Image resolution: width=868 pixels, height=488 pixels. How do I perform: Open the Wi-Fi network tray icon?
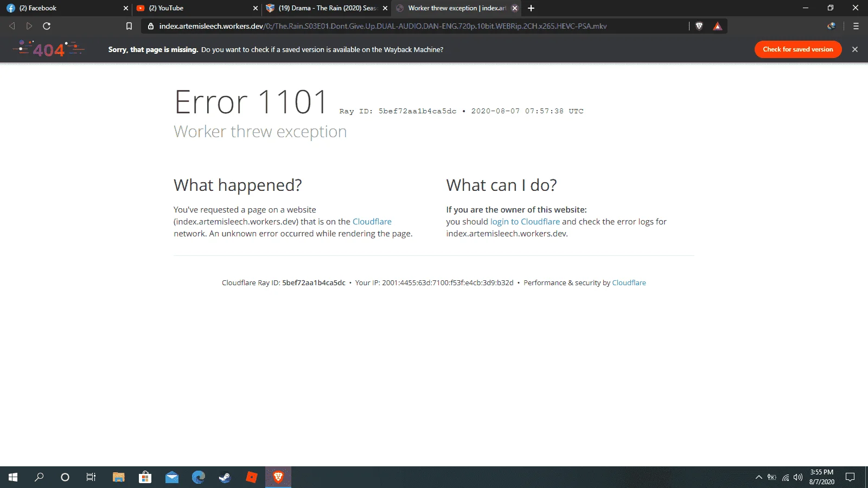[x=785, y=477]
